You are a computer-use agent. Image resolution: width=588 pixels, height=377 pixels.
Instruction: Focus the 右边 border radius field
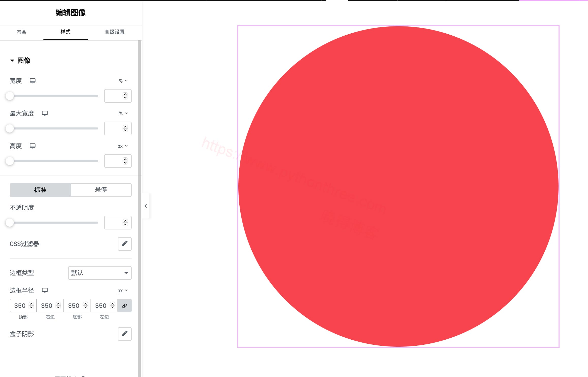tap(50, 306)
